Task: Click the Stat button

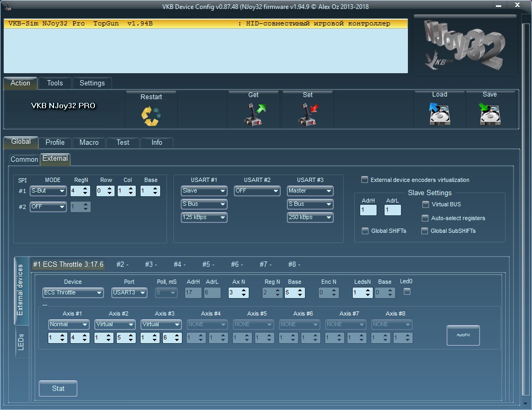Action: [x=58, y=388]
